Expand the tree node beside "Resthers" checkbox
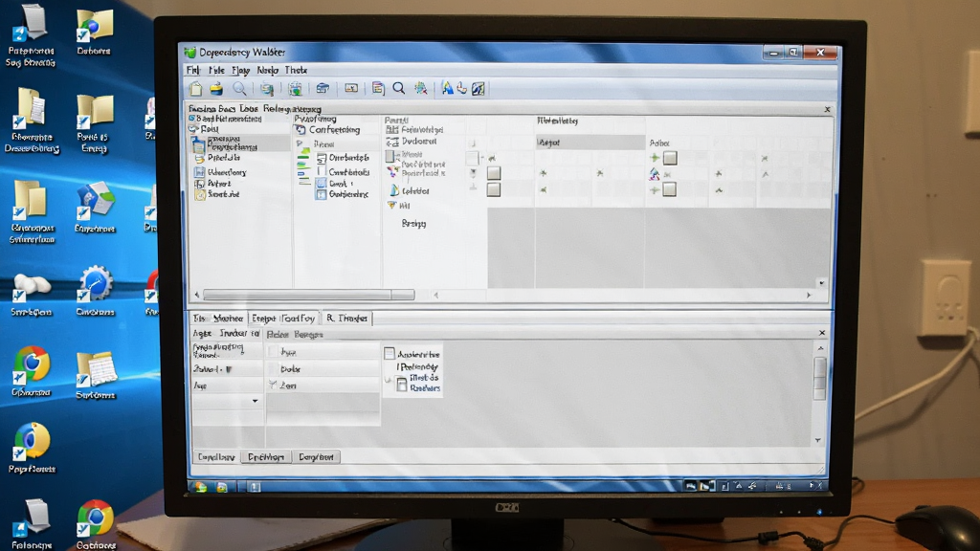The width and height of the screenshot is (980, 551). pyautogui.click(x=389, y=380)
